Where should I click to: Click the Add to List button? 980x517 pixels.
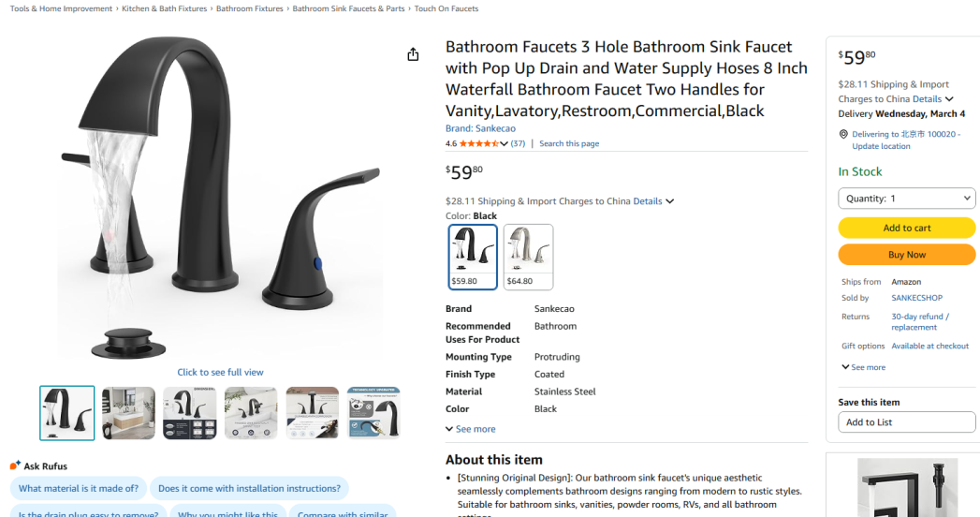pyautogui.click(x=906, y=422)
